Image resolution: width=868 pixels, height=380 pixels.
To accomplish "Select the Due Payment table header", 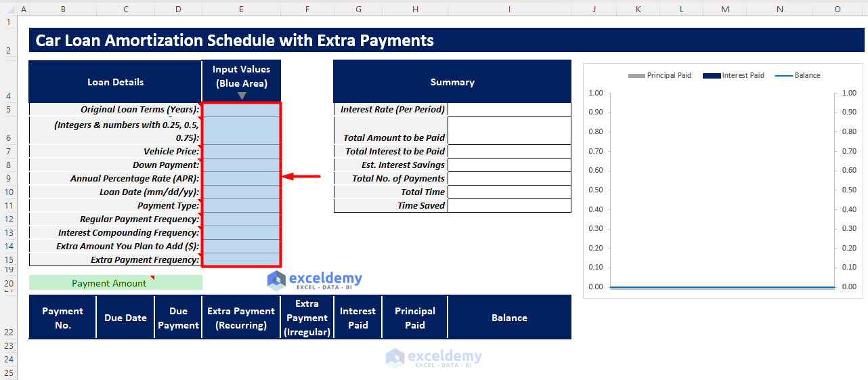I will 179,318.
